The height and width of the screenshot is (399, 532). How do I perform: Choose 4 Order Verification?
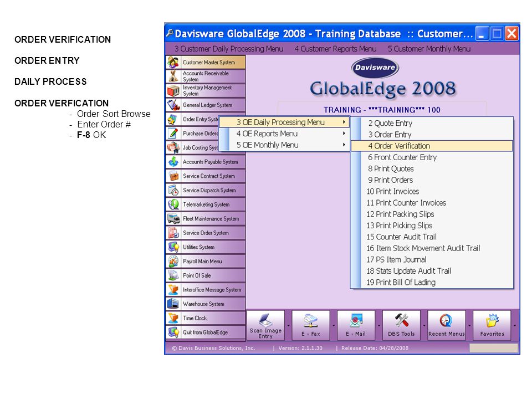(x=432, y=146)
